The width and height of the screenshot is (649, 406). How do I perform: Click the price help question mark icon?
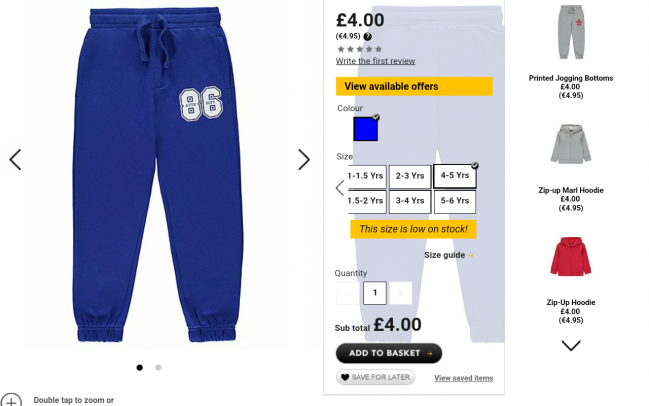pyautogui.click(x=368, y=36)
